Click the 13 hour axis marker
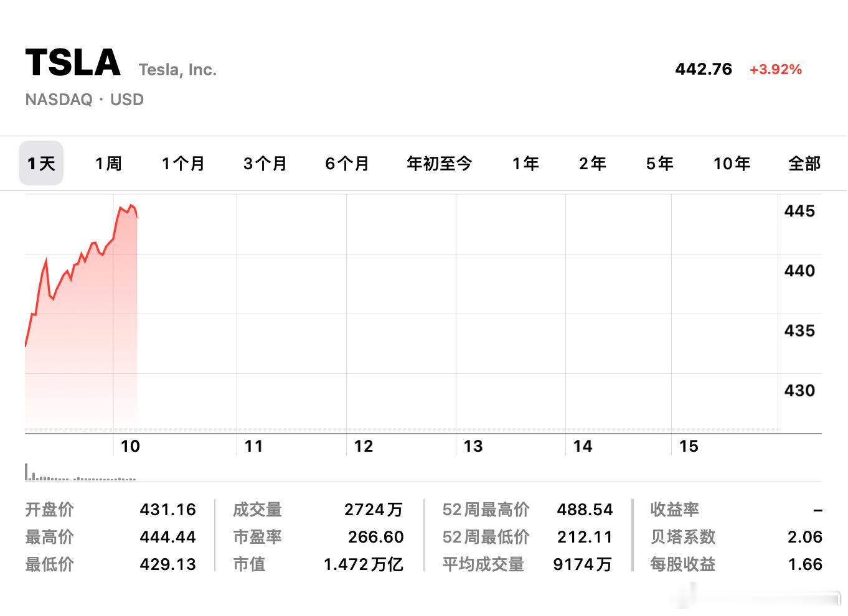Viewport: 848px width, 616px height. (473, 446)
